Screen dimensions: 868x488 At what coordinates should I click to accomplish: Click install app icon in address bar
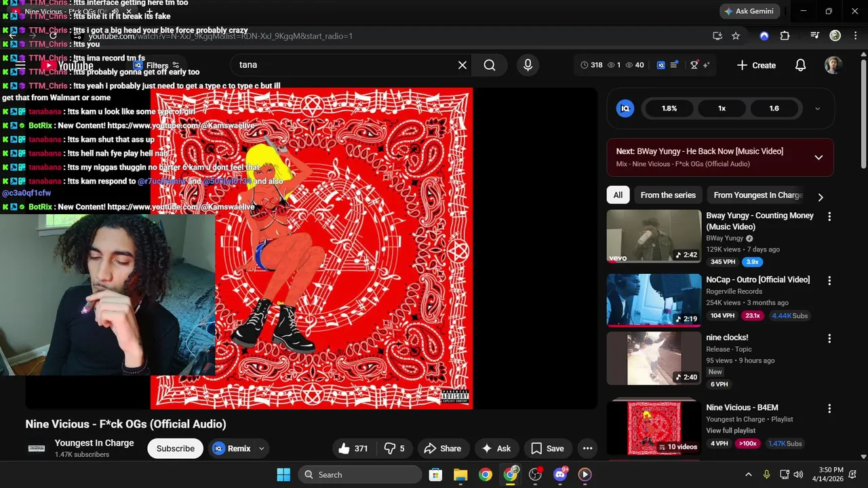coord(717,36)
